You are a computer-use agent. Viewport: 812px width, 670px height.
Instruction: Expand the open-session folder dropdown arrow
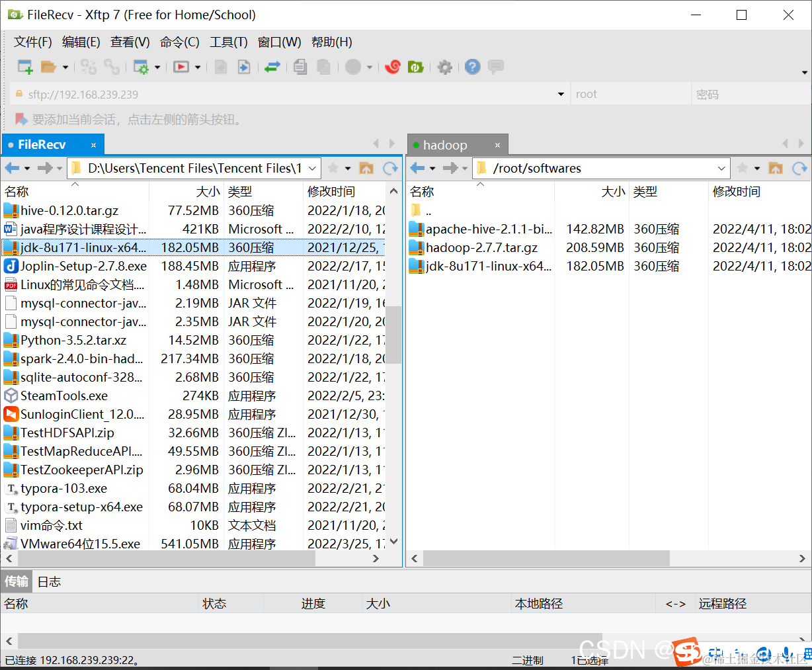pos(65,67)
